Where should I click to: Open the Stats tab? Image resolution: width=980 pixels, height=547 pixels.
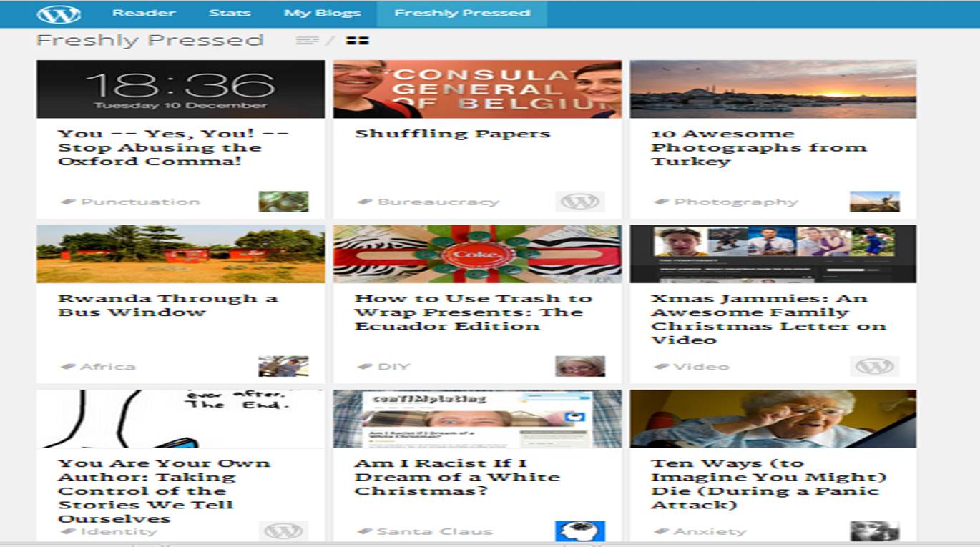(230, 14)
